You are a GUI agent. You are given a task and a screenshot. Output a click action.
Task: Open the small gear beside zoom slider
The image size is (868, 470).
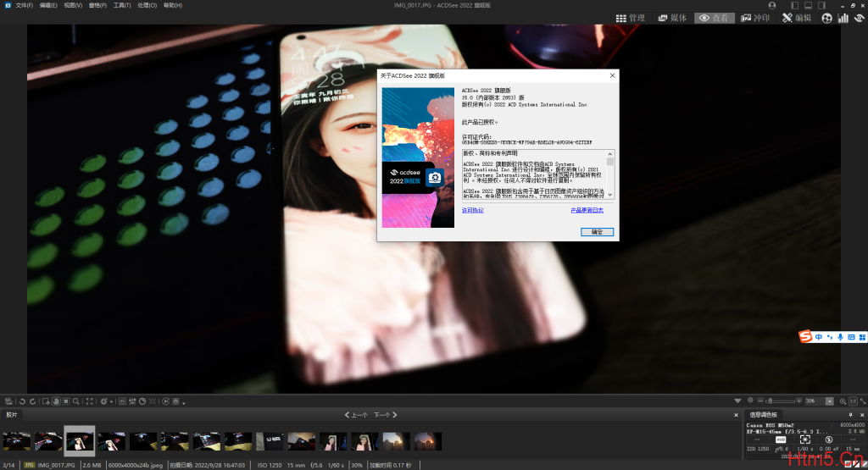750,401
